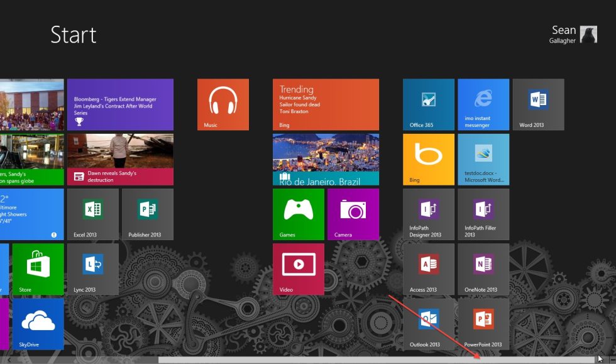Screen dimensions: 616x364
Task: Open the SkyDrive app
Action: [x=37, y=324]
